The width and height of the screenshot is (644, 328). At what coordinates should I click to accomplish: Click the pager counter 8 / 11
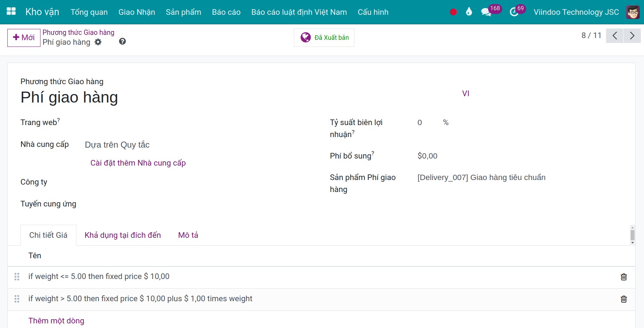pyautogui.click(x=591, y=36)
